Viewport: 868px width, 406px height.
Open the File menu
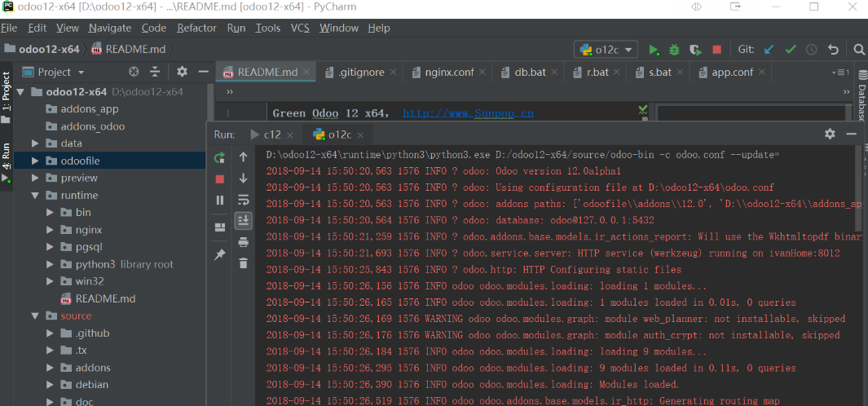coord(10,28)
